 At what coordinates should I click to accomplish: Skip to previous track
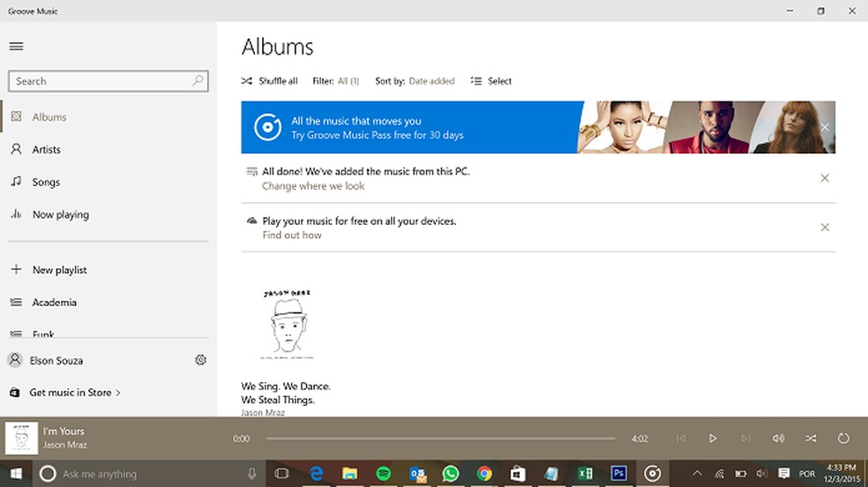pos(681,438)
